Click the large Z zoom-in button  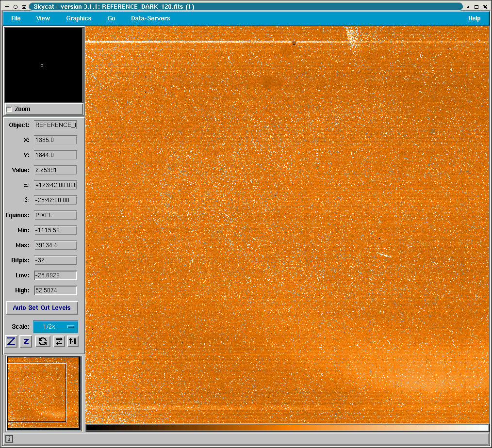click(11, 341)
